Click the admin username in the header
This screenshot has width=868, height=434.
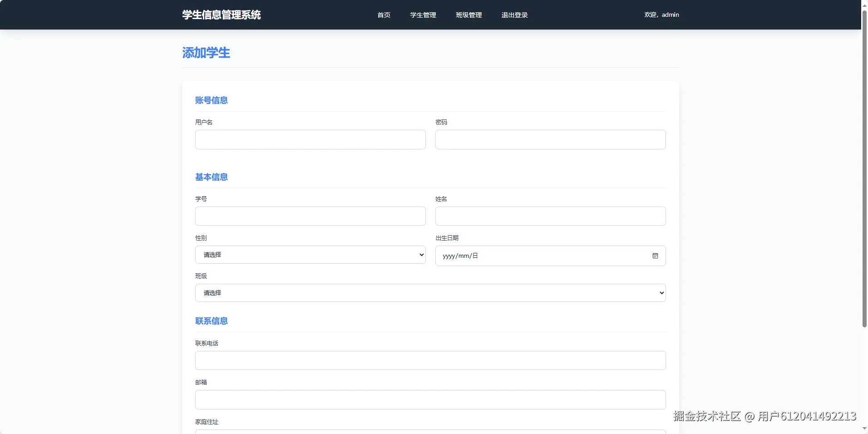pyautogui.click(x=670, y=15)
